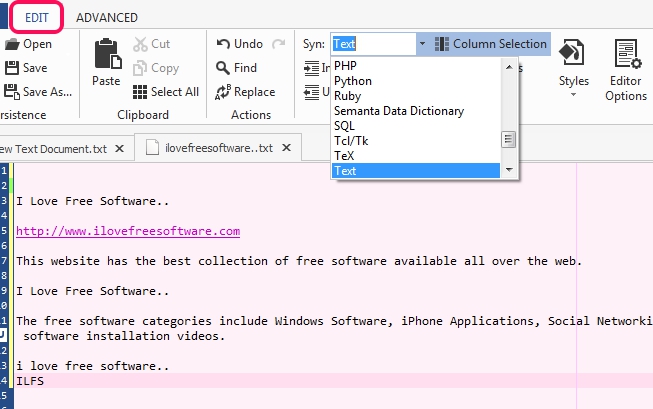
Task: Toggle Column Selection mode
Action: click(491, 44)
